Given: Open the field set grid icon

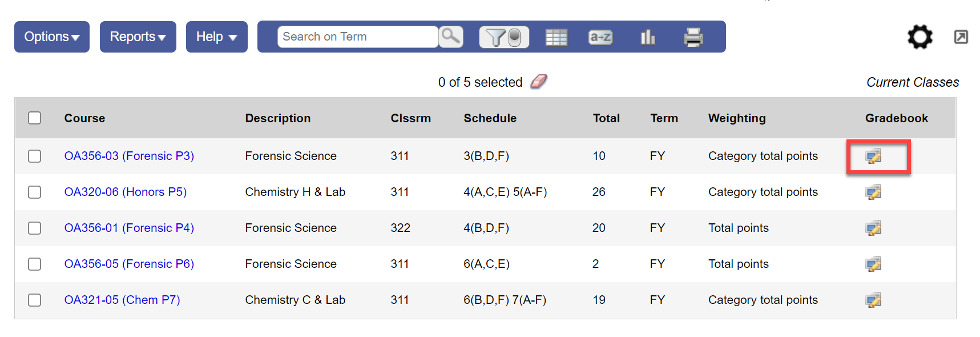Looking at the screenshot, I should pyautogui.click(x=556, y=37).
